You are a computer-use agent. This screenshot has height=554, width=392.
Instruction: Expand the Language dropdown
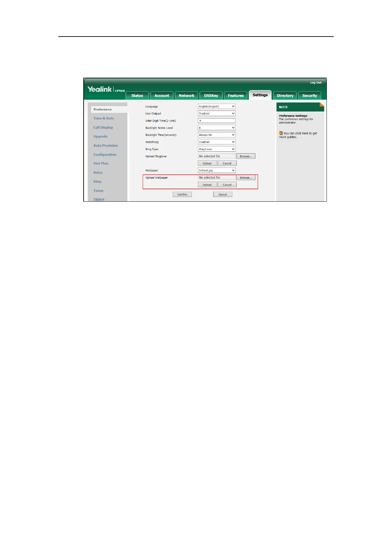217,106
